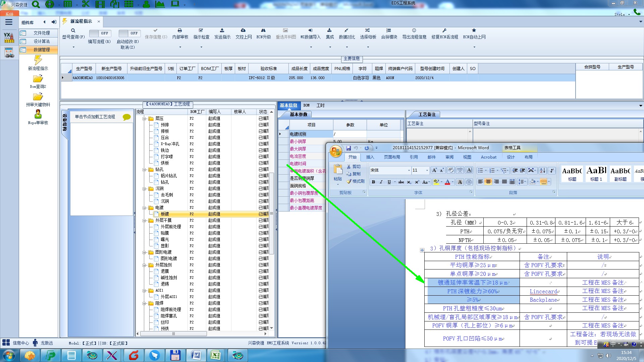Click the 型号查询 magnifier icon in EDS toolbar
This screenshot has height=362, width=644.
73,31
